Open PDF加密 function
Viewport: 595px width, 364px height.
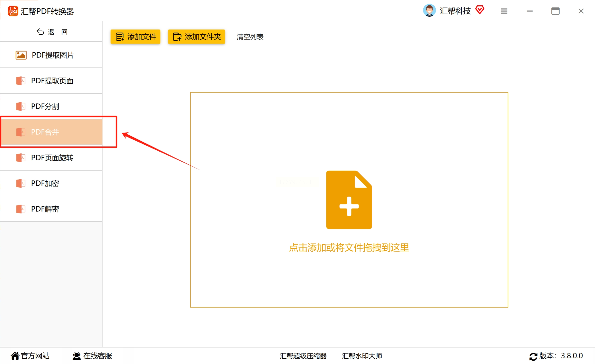coord(45,183)
